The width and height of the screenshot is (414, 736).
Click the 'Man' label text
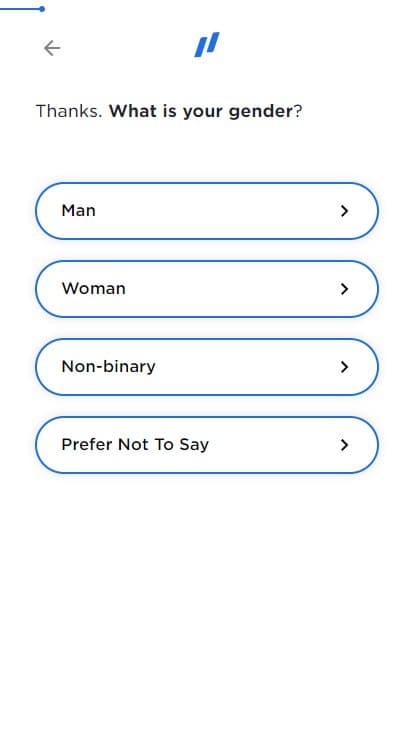(x=78, y=211)
